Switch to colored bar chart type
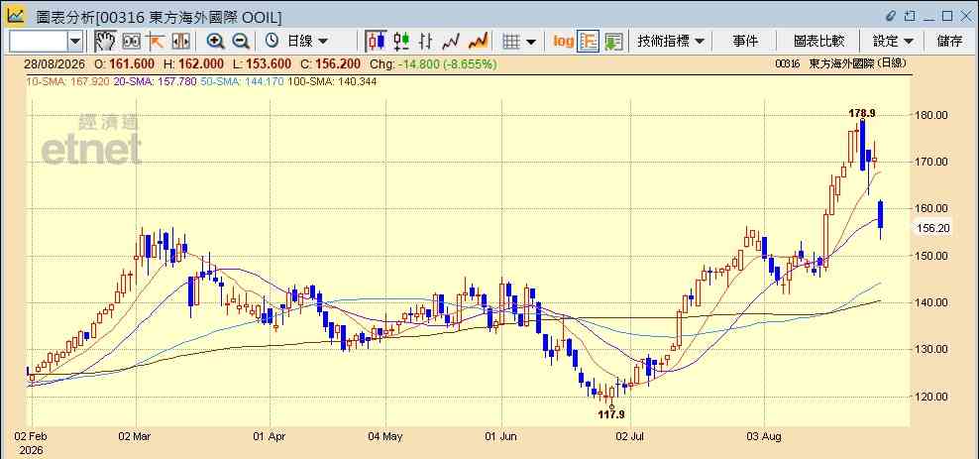Viewport: 980px width, 459px height. (401, 42)
